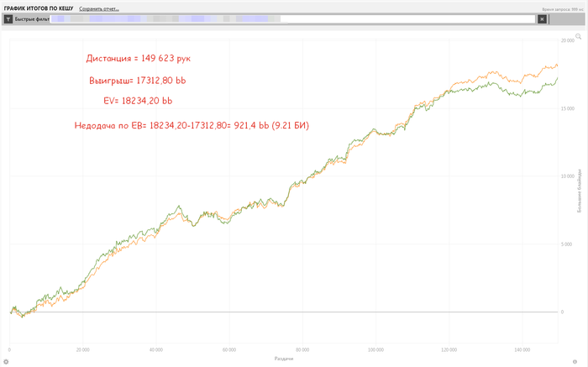Click the magnifier zoom icon on the chart
The image size is (588, 367).
(578, 37)
